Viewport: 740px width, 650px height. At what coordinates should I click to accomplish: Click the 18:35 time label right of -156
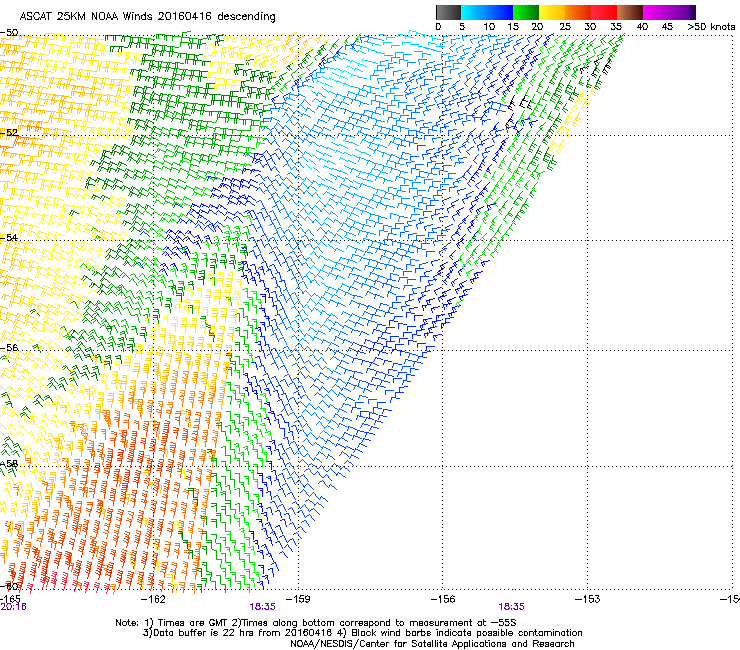(x=511, y=607)
